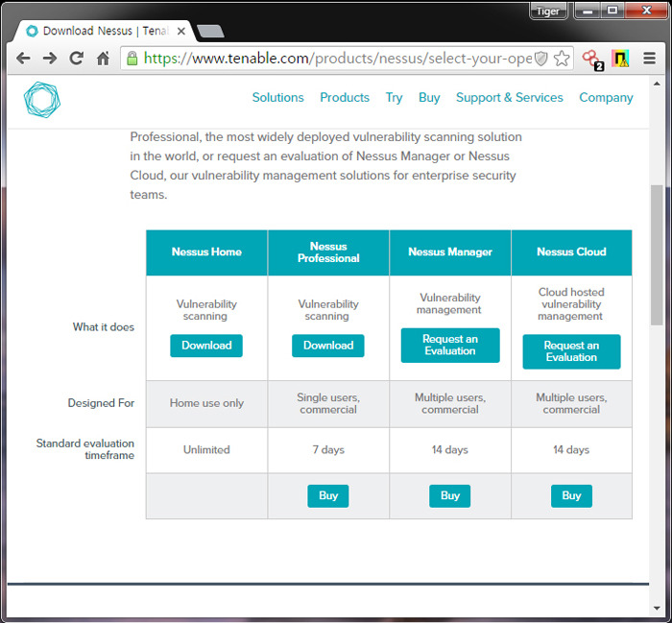Click the tenable.com URL address field
Screen dimensions: 672x623
338,59
